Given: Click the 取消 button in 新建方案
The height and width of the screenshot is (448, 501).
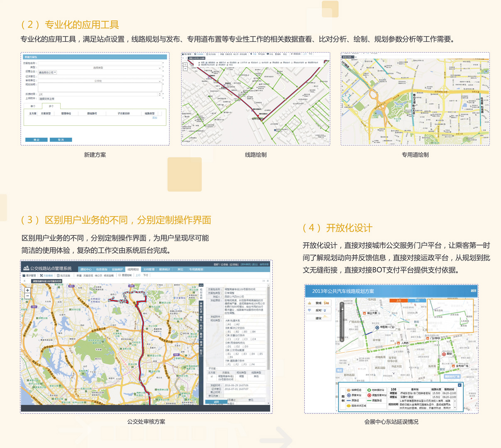Looking at the screenshot, I should [x=61, y=140].
